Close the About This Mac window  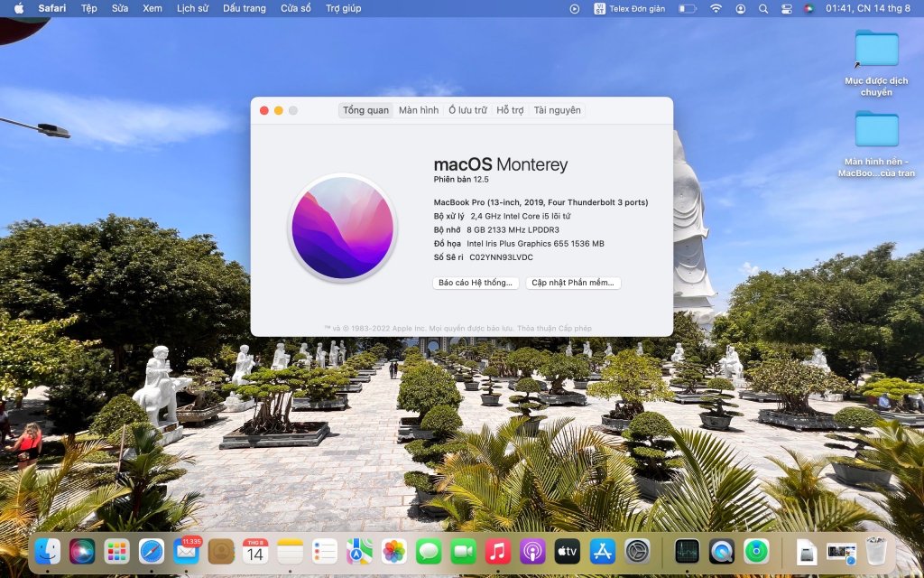click(264, 110)
